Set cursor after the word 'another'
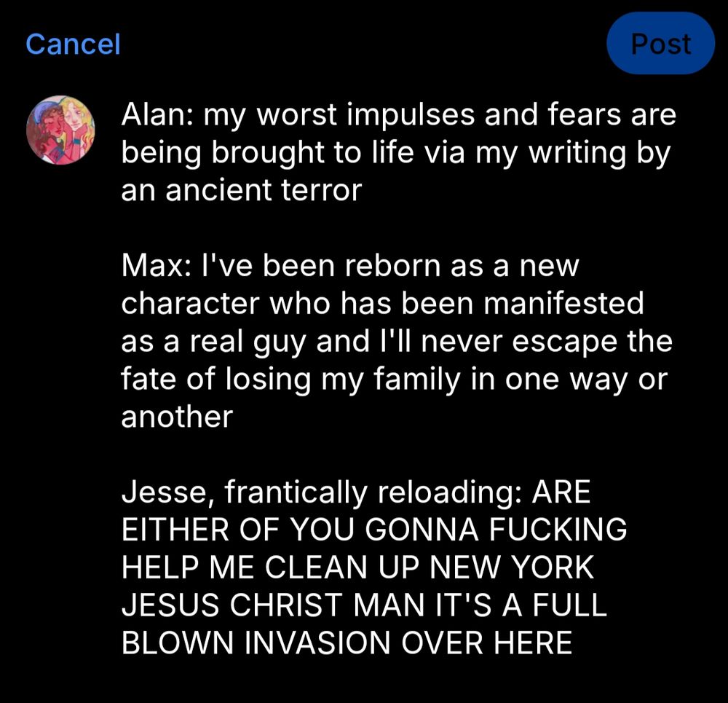Image resolution: width=728 pixels, height=703 pixels. [x=233, y=417]
